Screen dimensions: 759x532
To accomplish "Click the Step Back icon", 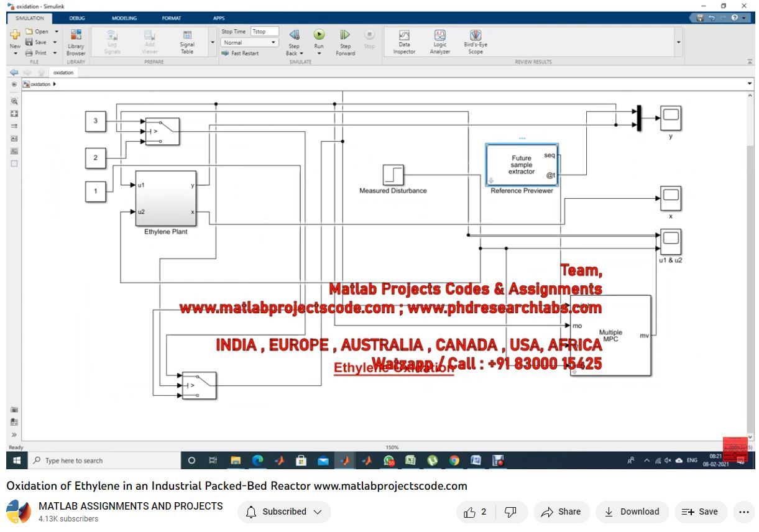I will 294,35.
